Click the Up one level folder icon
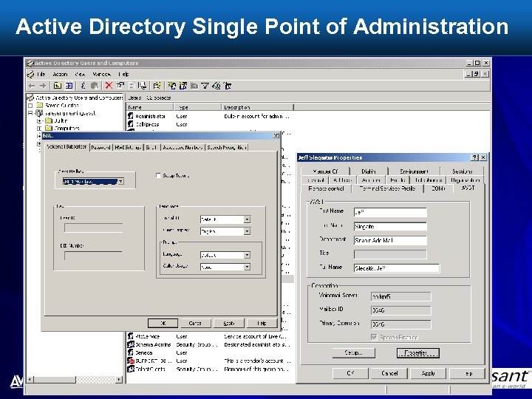 coord(58,86)
